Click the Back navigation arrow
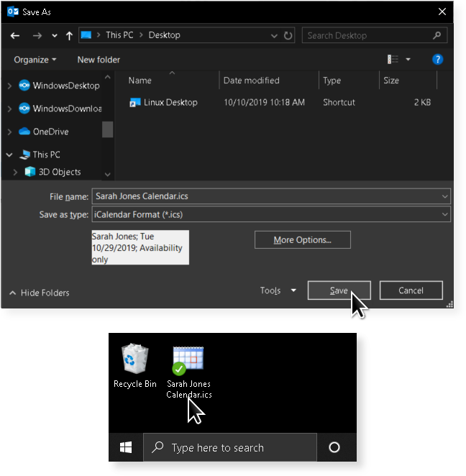The width and height of the screenshot is (466, 476). pos(15,35)
